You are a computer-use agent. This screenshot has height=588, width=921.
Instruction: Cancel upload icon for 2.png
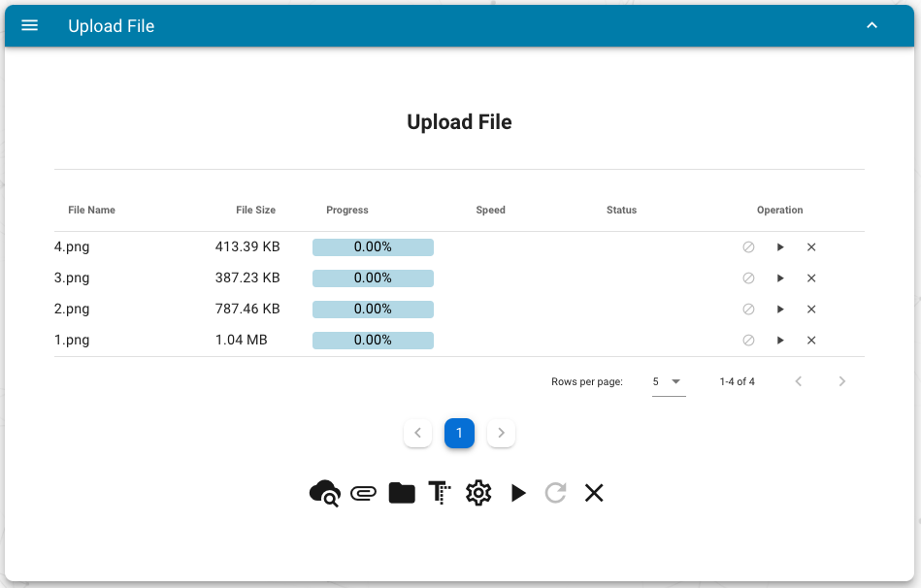[x=748, y=310]
